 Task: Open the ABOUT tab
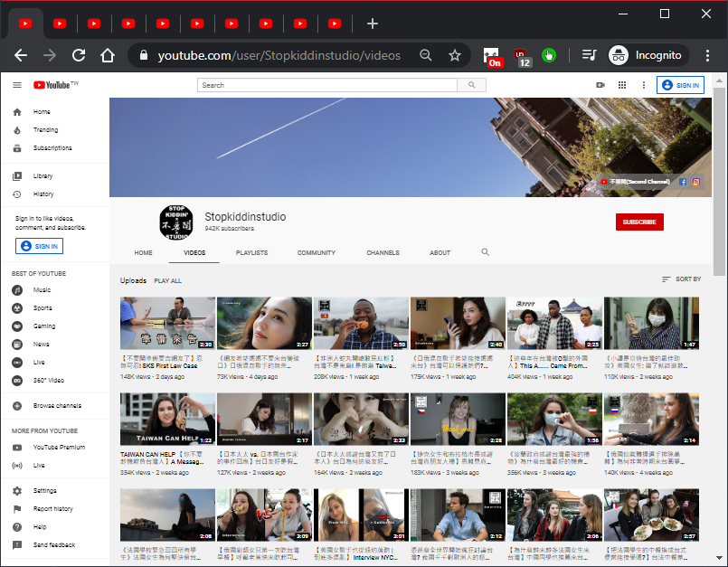coord(440,253)
